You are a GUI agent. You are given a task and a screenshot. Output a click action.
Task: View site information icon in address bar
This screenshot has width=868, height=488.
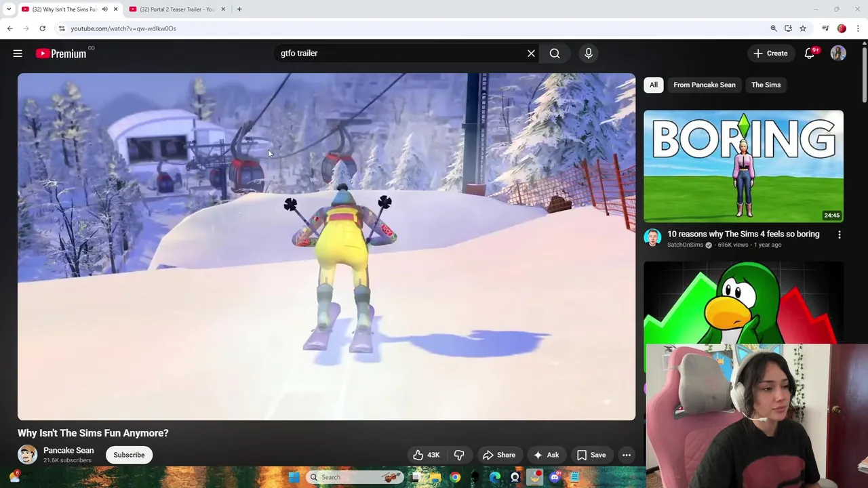coord(62,28)
